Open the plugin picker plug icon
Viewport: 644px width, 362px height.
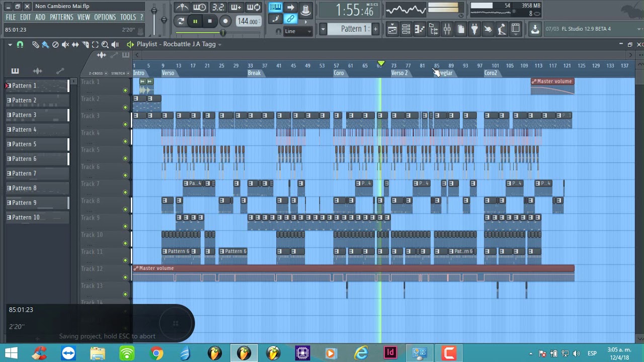point(474,29)
